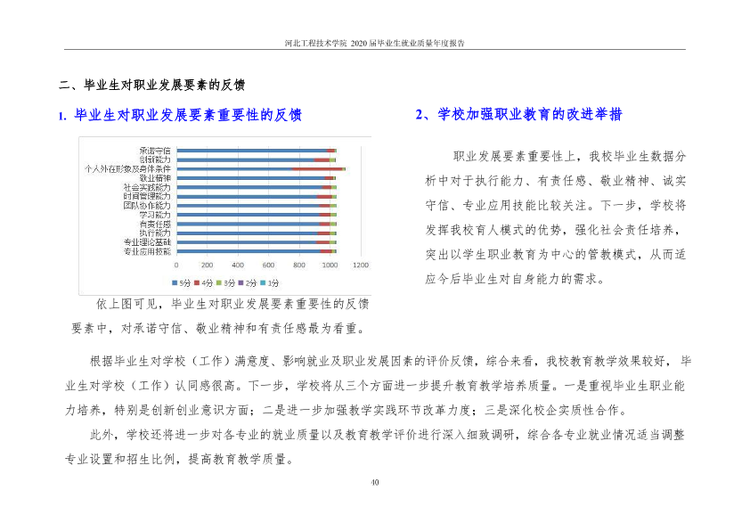750x531 pixels.
Task: Click the 团队协作能力 chart label
Action: pyautogui.click(x=147, y=206)
